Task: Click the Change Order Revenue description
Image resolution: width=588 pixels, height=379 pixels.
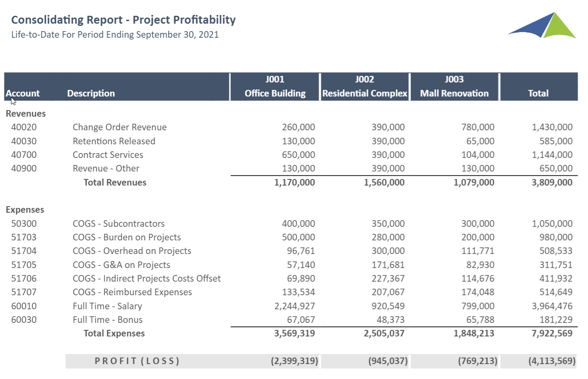Action: pyautogui.click(x=120, y=127)
